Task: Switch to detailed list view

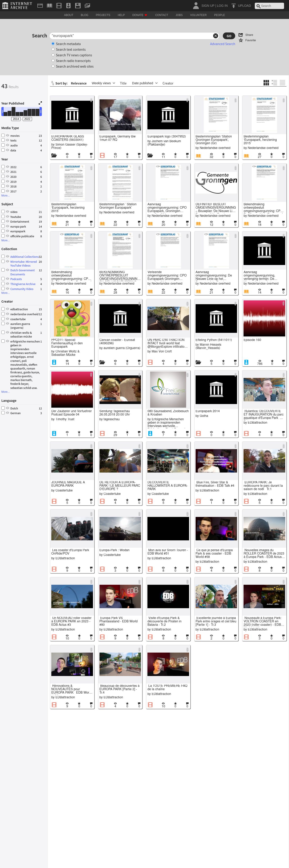Action: [274, 82]
